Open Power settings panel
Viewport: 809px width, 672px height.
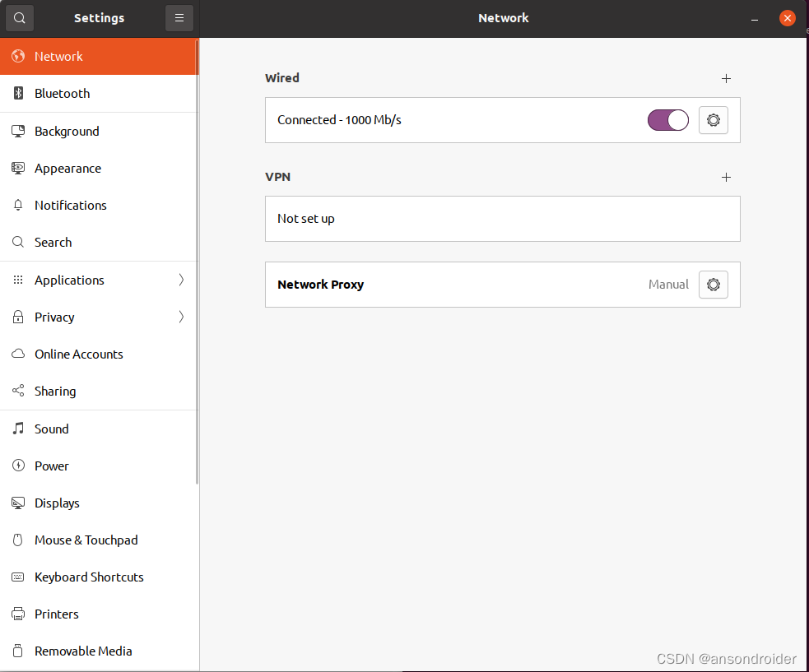click(x=98, y=466)
